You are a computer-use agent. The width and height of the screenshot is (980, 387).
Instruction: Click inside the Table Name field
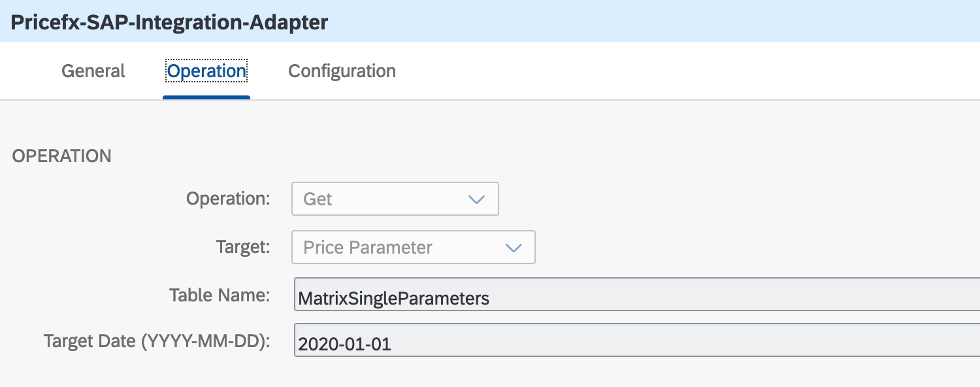point(588,296)
